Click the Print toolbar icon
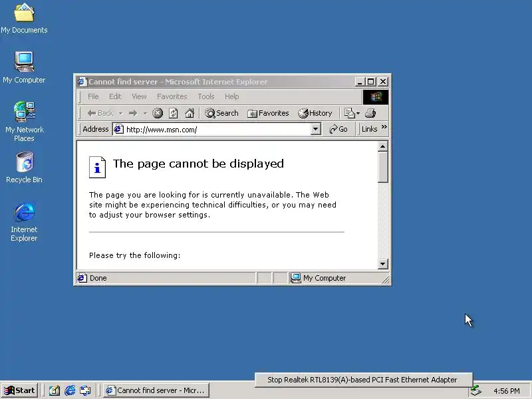 click(x=370, y=113)
